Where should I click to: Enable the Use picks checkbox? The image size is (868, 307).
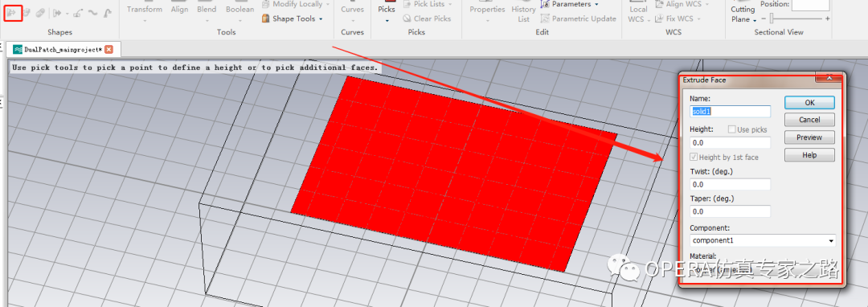(x=732, y=129)
